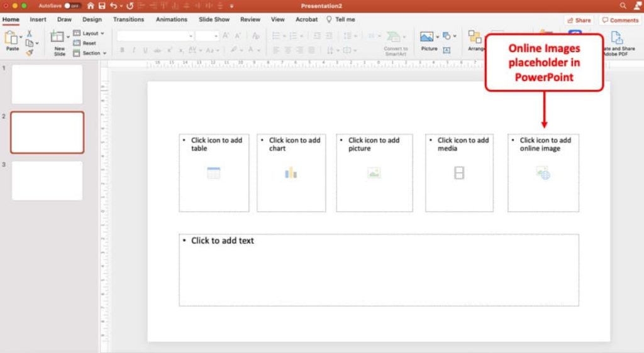Click the table icon in the first placeholder
The height and width of the screenshot is (353, 644).
coord(214,173)
